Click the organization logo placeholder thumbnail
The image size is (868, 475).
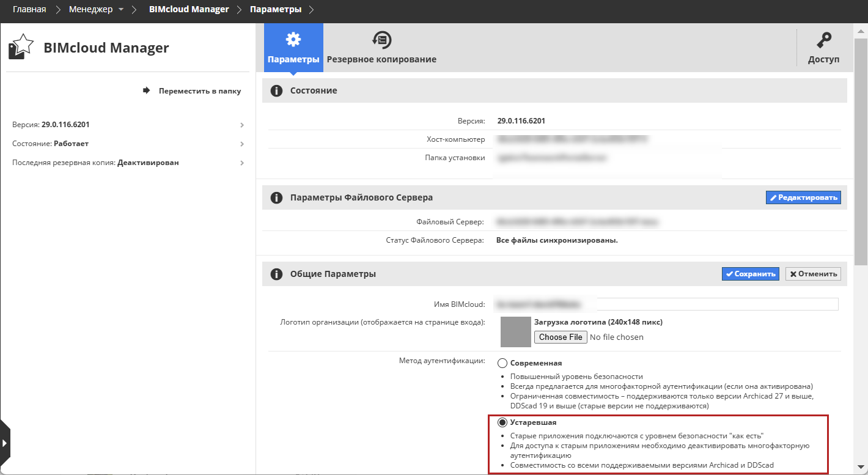[515, 332]
